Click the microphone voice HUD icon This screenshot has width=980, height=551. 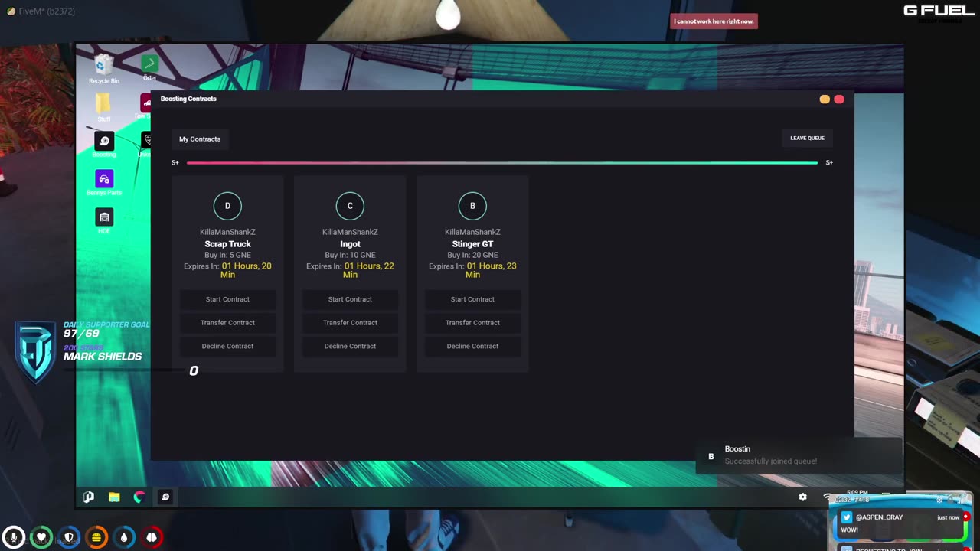coord(13,537)
